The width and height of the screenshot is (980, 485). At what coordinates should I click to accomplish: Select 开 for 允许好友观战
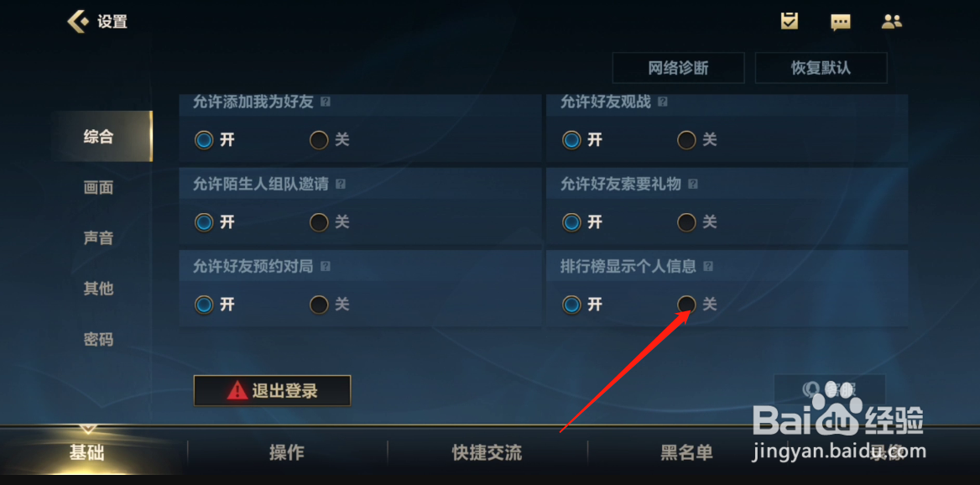[571, 140]
